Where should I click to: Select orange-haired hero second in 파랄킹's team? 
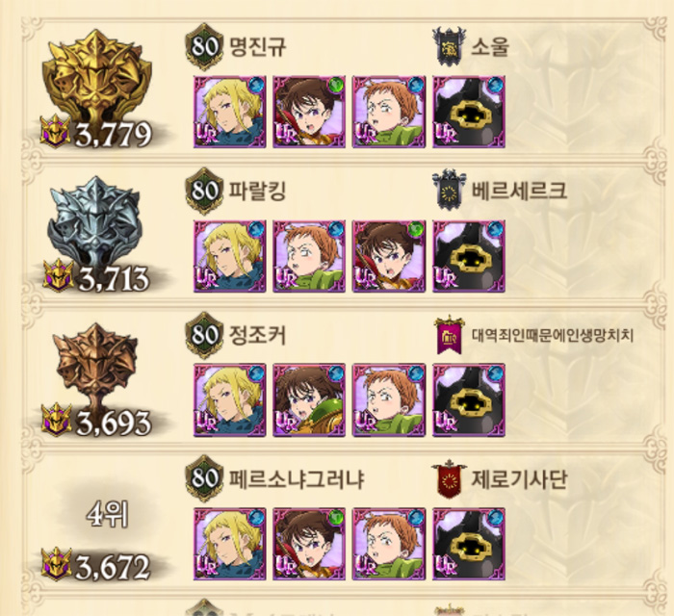coord(309,256)
